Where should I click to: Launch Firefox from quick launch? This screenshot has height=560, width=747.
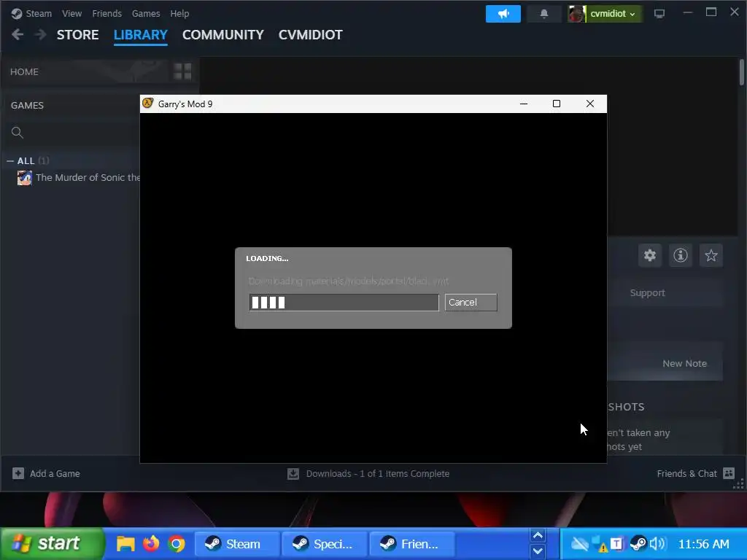tap(151, 543)
